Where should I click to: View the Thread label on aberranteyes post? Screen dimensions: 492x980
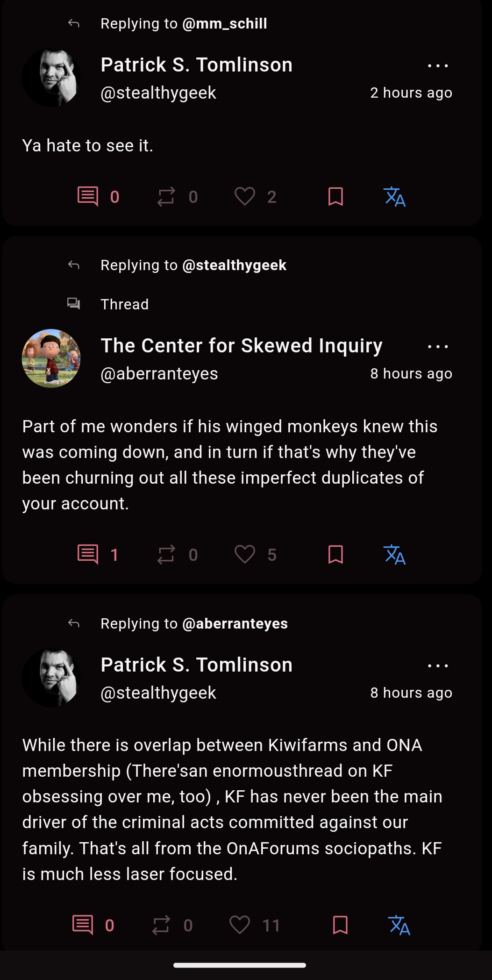pos(124,304)
